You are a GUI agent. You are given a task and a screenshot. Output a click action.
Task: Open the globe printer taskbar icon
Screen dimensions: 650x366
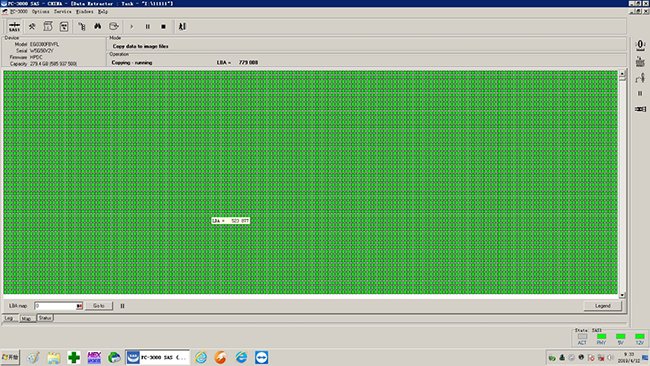coord(114,357)
